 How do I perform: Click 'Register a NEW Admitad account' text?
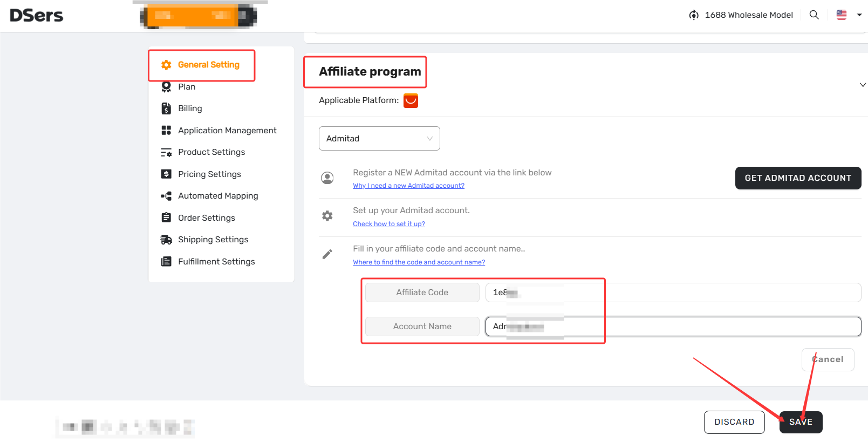[x=452, y=173]
